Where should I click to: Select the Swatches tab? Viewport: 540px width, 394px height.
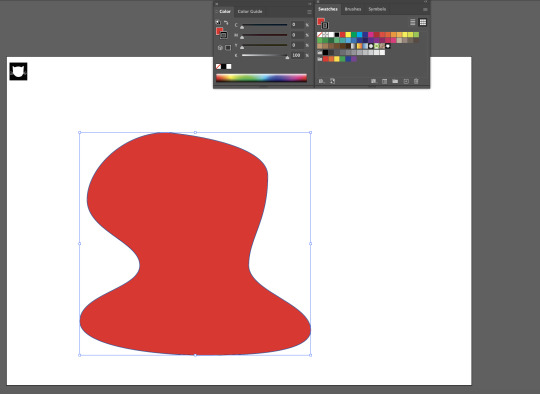pyautogui.click(x=328, y=9)
